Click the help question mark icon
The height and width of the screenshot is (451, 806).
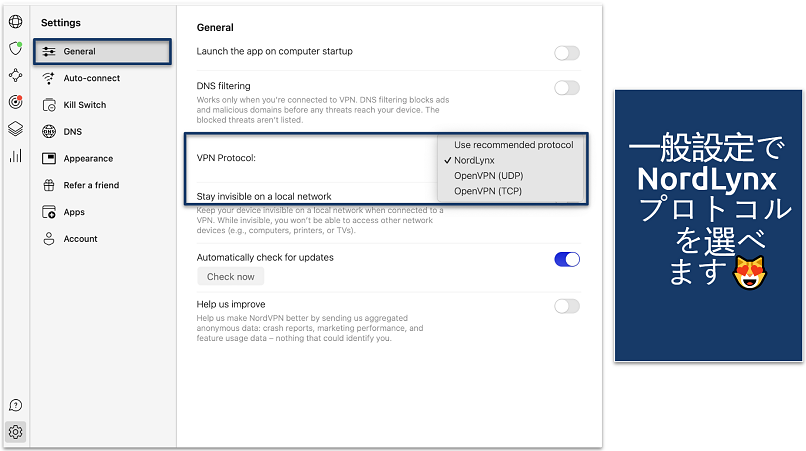point(15,405)
